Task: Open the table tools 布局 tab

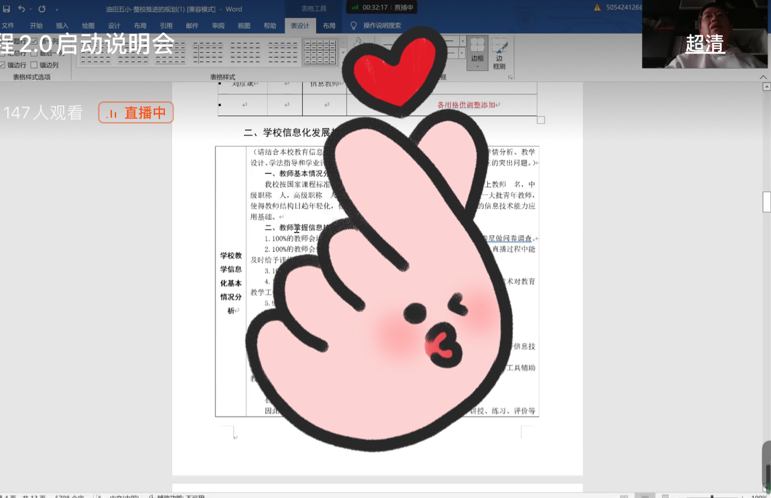Action: (x=329, y=26)
